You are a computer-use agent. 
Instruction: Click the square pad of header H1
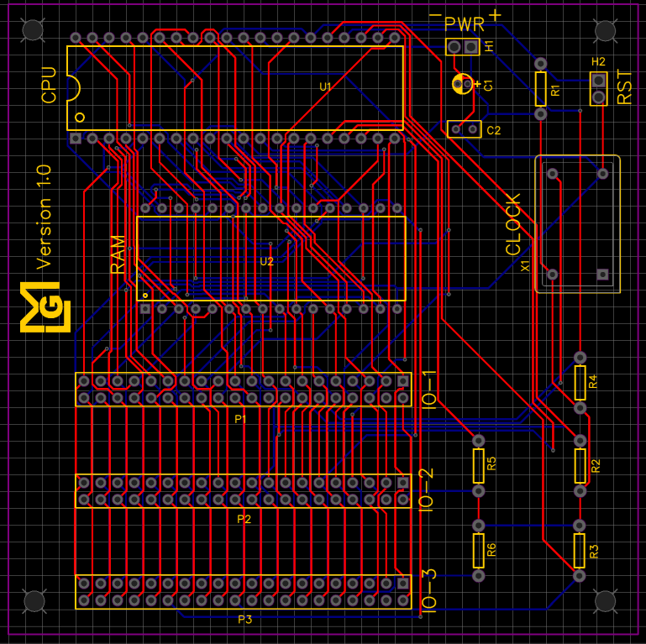pos(470,47)
